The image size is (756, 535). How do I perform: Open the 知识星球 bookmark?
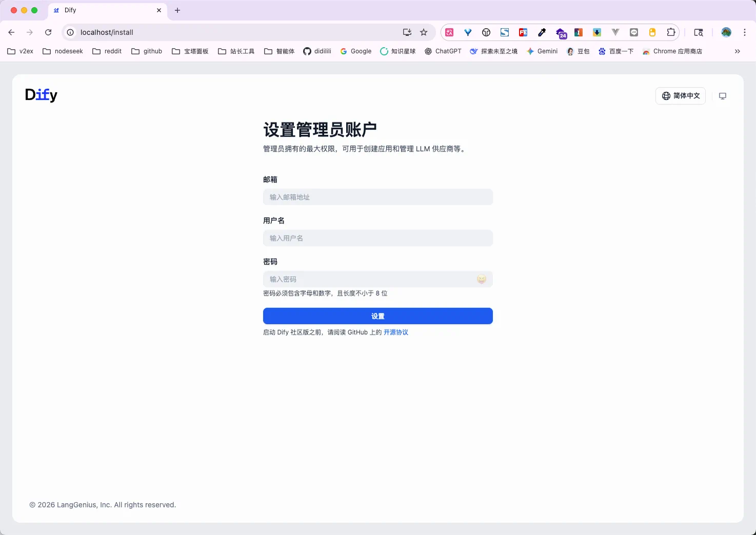[398, 51]
